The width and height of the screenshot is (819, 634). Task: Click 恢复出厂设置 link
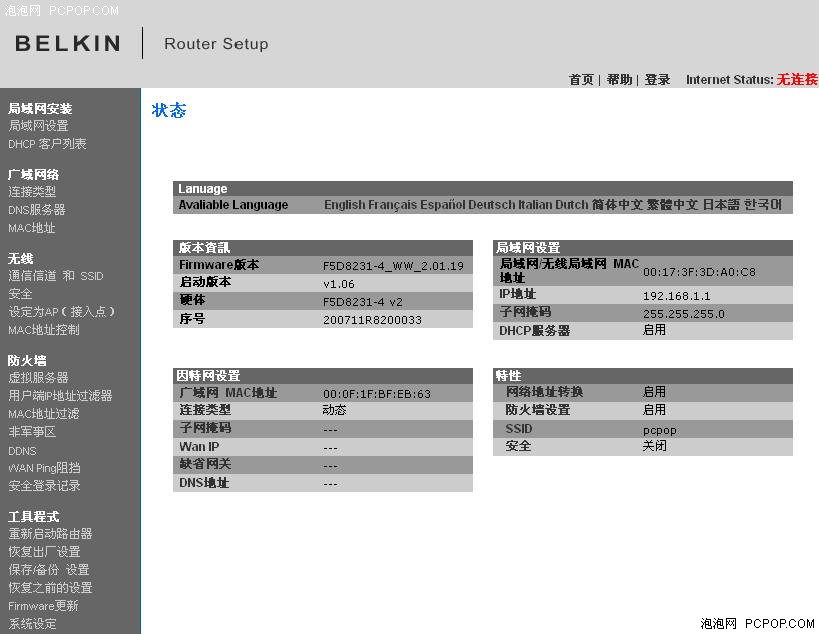[44, 551]
